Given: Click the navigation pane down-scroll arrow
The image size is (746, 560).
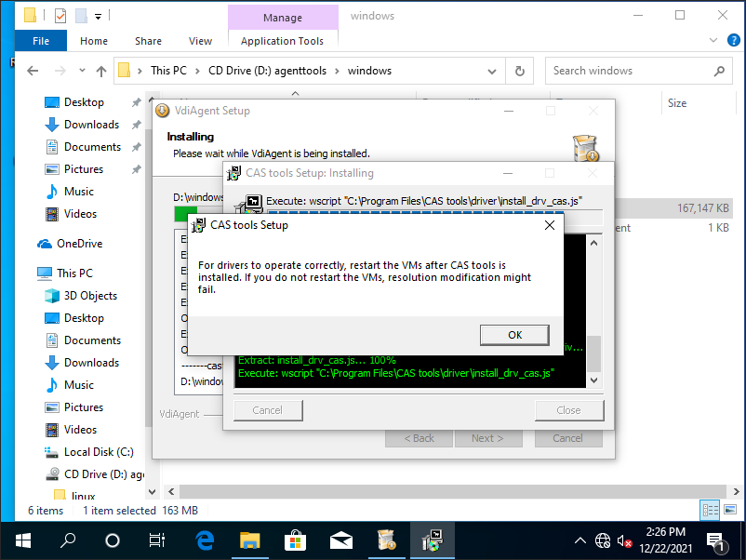Looking at the screenshot, I should pyautogui.click(x=152, y=492).
